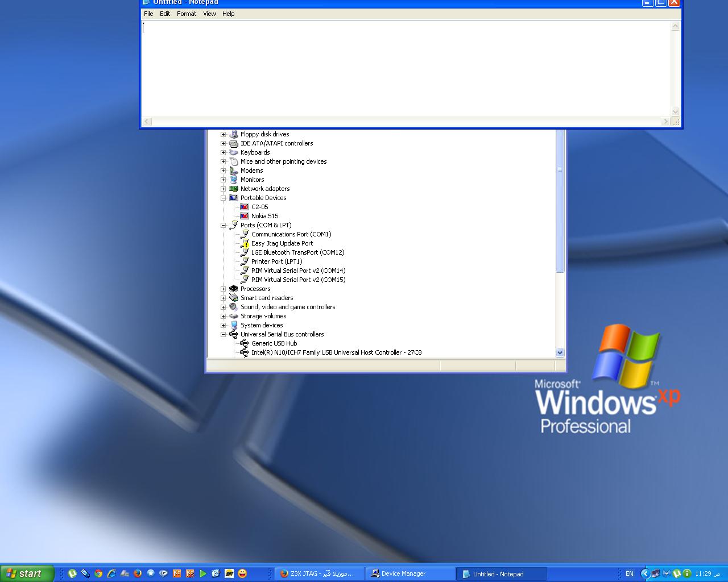
Task: Click the Portable Devices category icon
Action: pyautogui.click(x=233, y=198)
